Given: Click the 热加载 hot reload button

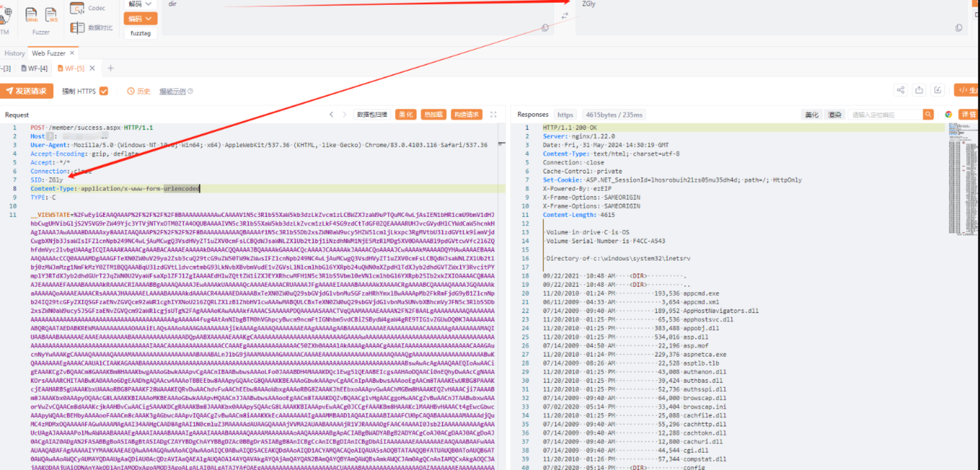Looking at the screenshot, I should point(433,115).
